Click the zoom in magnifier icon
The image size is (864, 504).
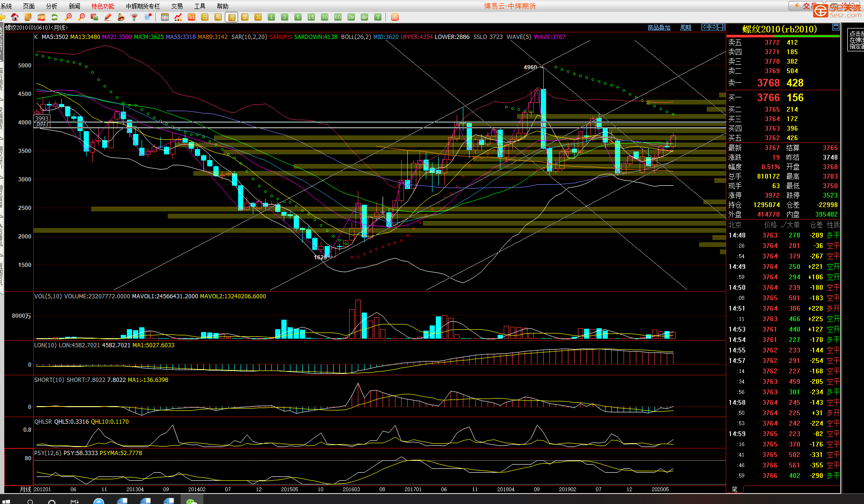(x=68, y=17)
